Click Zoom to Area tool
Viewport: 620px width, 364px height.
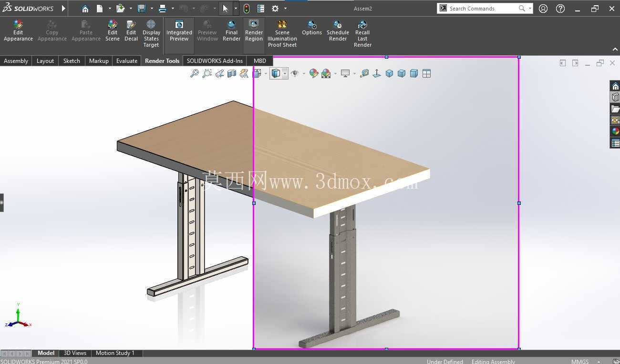(207, 73)
